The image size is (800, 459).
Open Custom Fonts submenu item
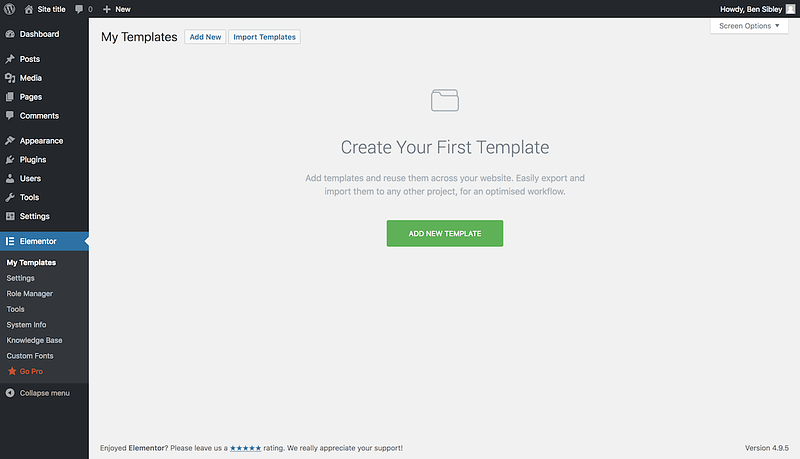(30, 356)
